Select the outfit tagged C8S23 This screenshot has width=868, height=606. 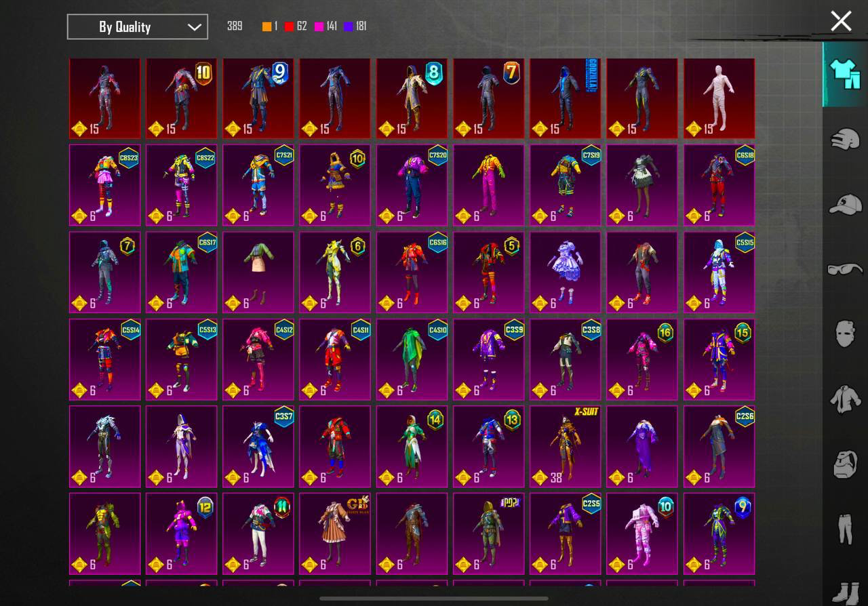[105, 185]
